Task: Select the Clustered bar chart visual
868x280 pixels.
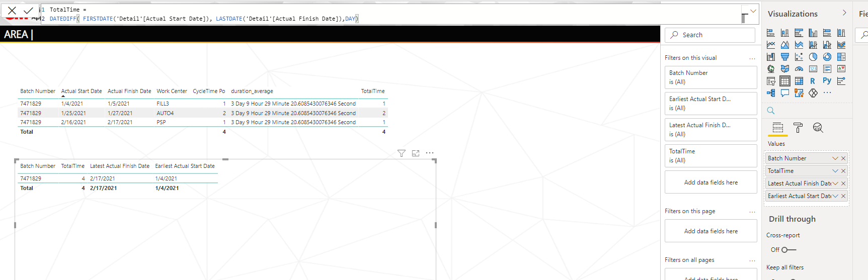Action: click(799, 33)
